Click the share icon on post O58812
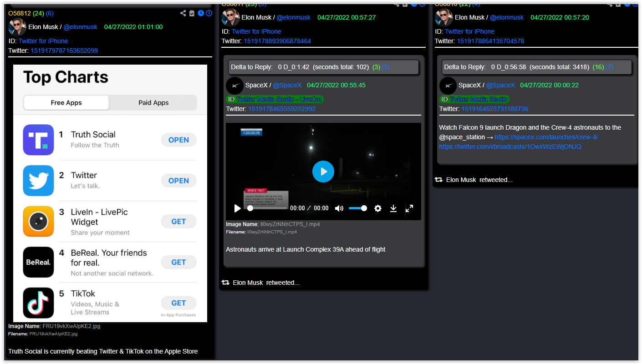 (183, 13)
